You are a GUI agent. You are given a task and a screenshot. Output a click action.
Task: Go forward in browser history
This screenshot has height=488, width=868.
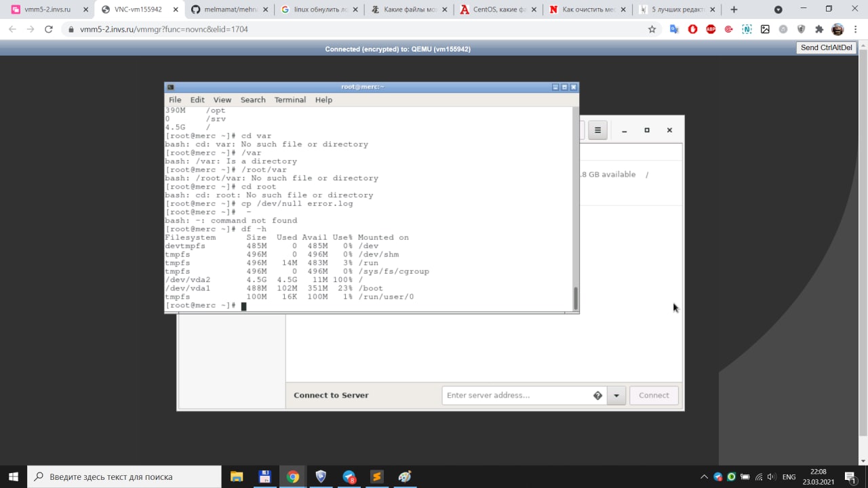point(31,30)
